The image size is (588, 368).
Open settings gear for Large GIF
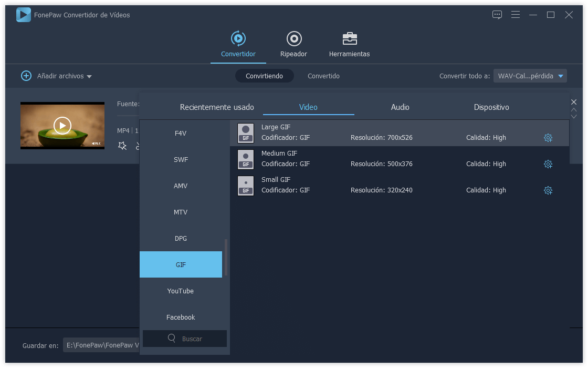[x=548, y=138]
